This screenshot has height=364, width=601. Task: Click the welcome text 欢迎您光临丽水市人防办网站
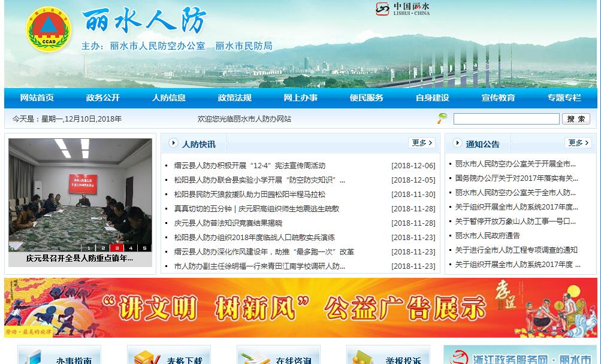244,119
